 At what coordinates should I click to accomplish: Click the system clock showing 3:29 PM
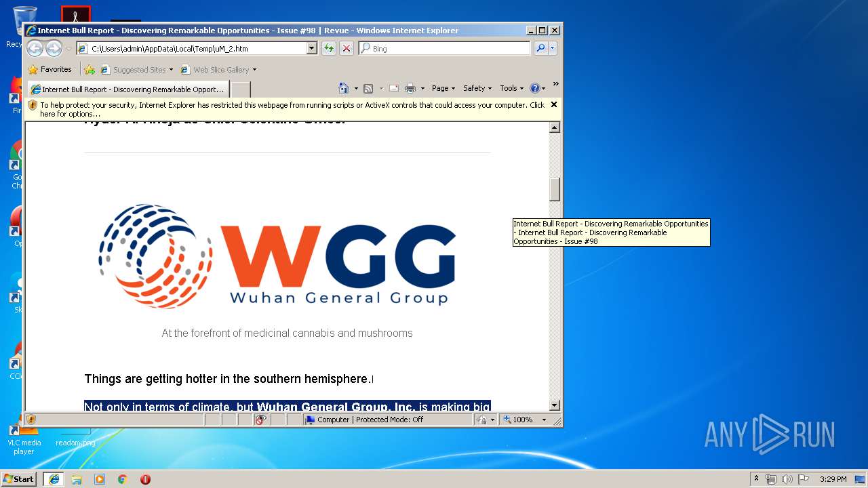pos(833,479)
